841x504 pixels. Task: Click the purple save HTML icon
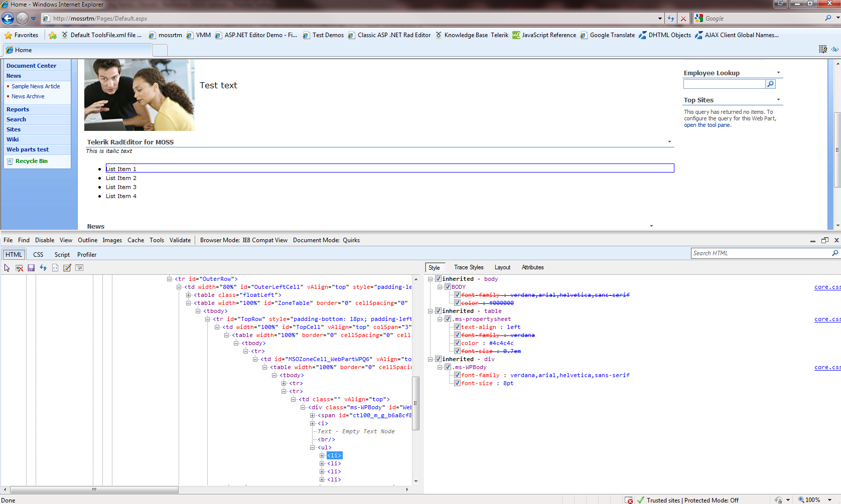[31, 268]
